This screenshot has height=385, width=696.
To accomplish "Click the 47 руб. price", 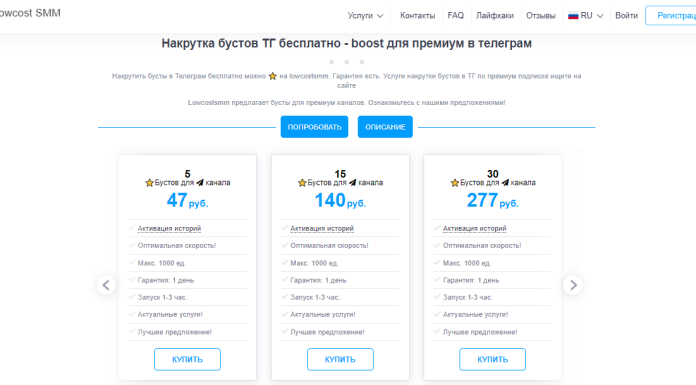I will pyautogui.click(x=187, y=201).
